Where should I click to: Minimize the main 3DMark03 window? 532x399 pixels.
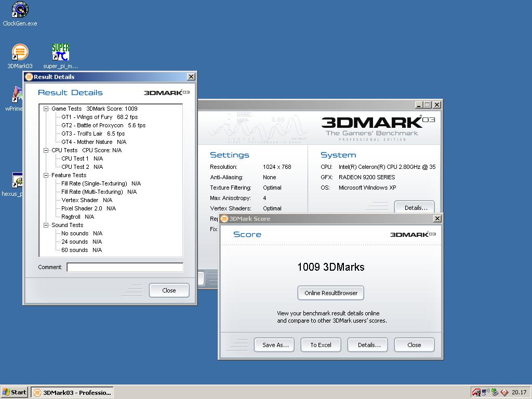419,105
